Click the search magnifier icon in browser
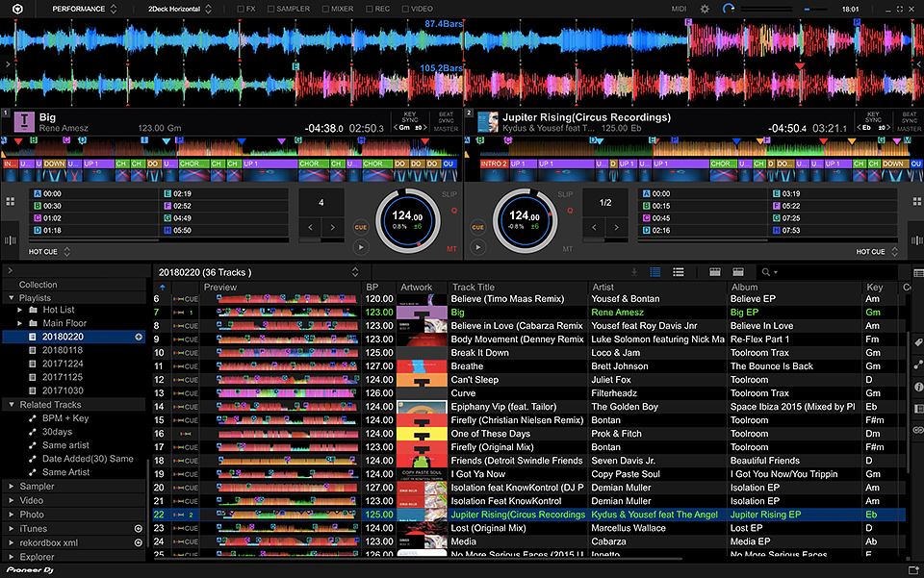The height and width of the screenshot is (578, 924). pyautogui.click(x=767, y=272)
